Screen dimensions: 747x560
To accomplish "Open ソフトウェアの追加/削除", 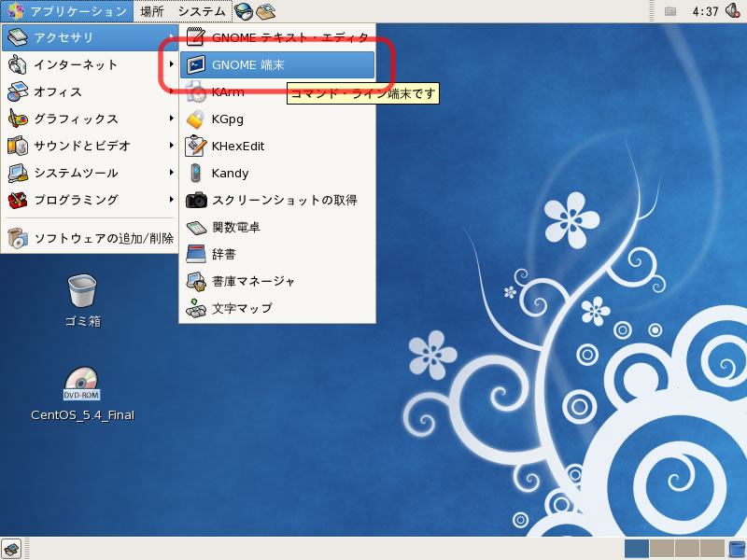I will coord(90,238).
